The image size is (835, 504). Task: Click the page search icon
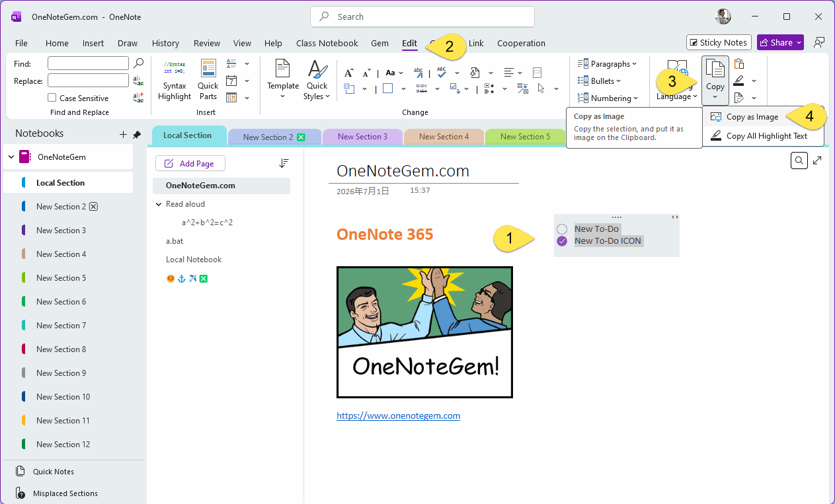pyautogui.click(x=799, y=161)
